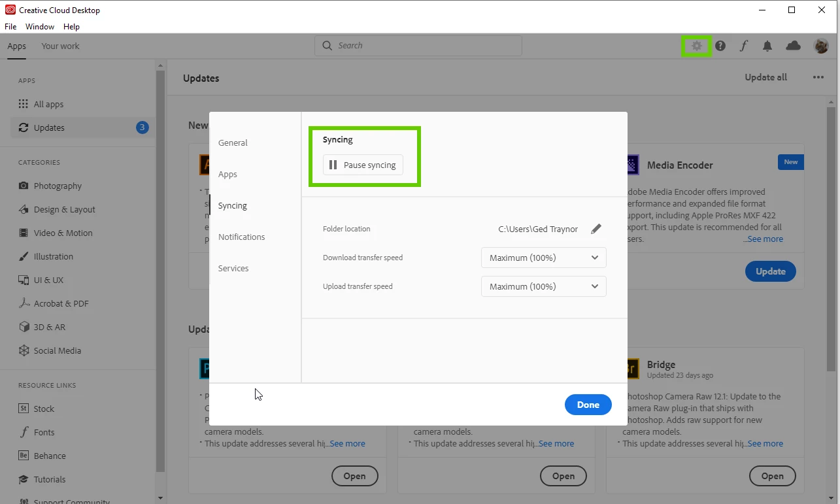The width and height of the screenshot is (840, 504).
Task: Open the user profile avatar
Action: pyautogui.click(x=821, y=46)
